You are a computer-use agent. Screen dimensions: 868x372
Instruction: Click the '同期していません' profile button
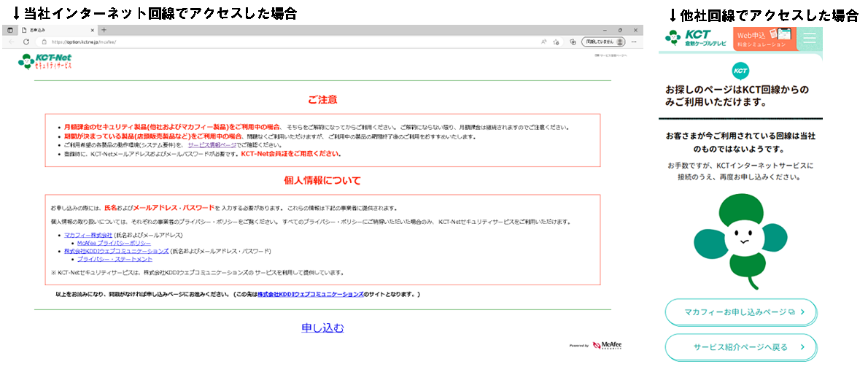[x=604, y=42]
